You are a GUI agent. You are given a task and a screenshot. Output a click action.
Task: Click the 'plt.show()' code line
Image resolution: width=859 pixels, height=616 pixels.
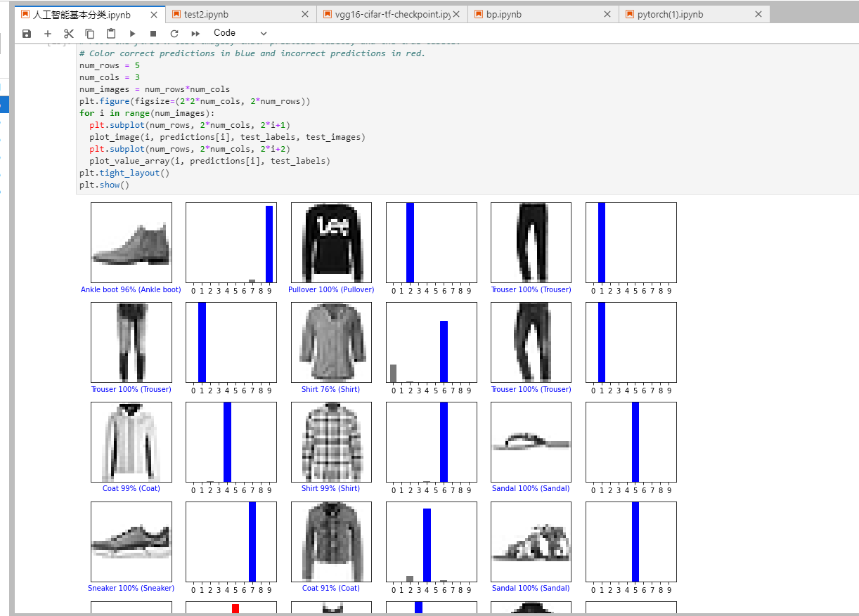(105, 185)
